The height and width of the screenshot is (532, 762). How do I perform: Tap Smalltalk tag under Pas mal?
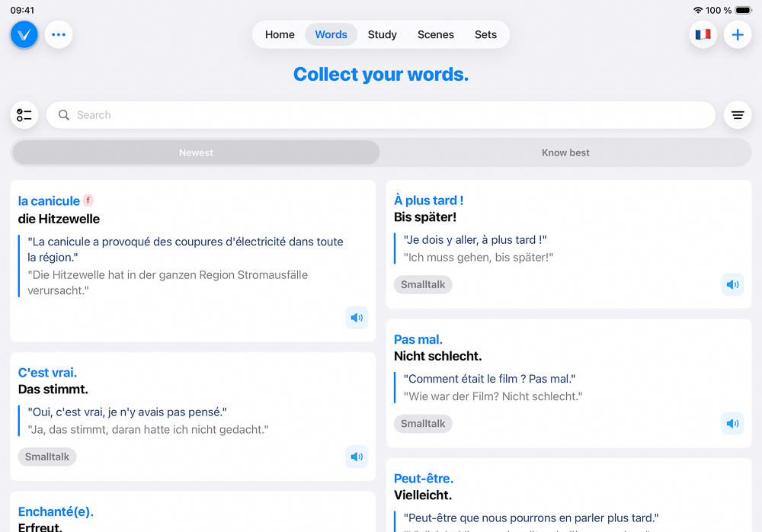tap(423, 424)
